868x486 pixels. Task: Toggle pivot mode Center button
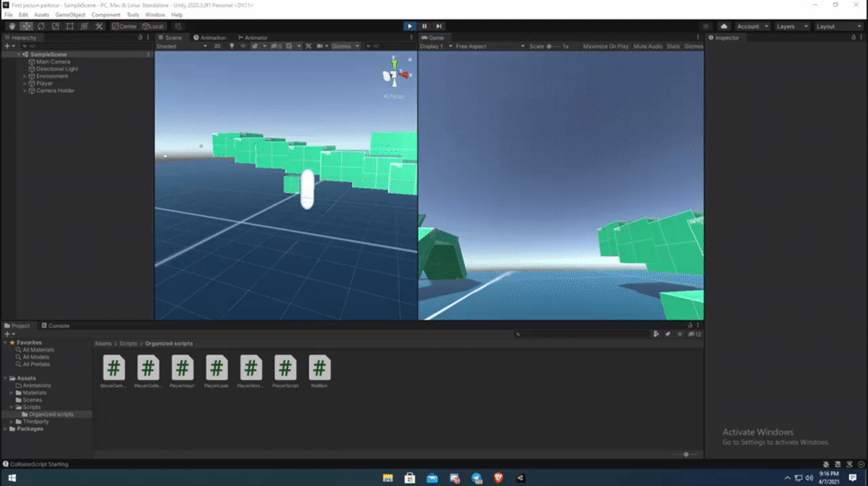coord(124,26)
